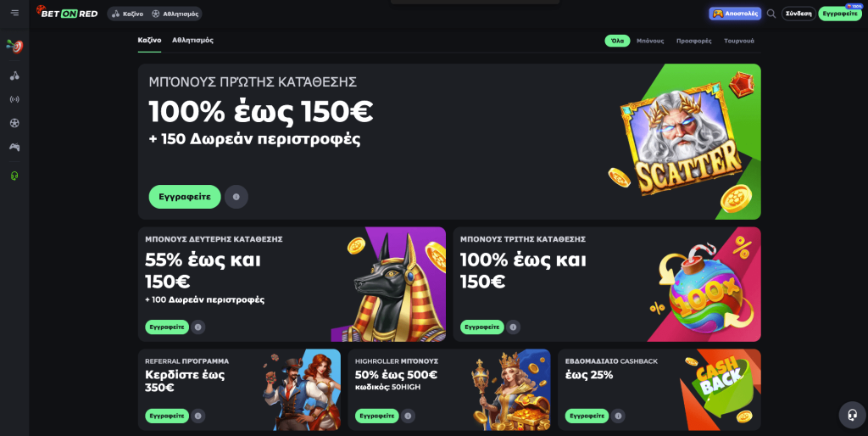
Task: Click the game controller icon in the sidebar
Action: (14, 147)
